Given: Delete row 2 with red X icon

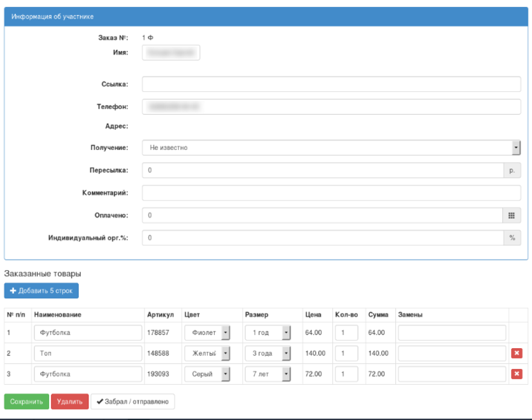Looking at the screenshot, I should [516, 354].
